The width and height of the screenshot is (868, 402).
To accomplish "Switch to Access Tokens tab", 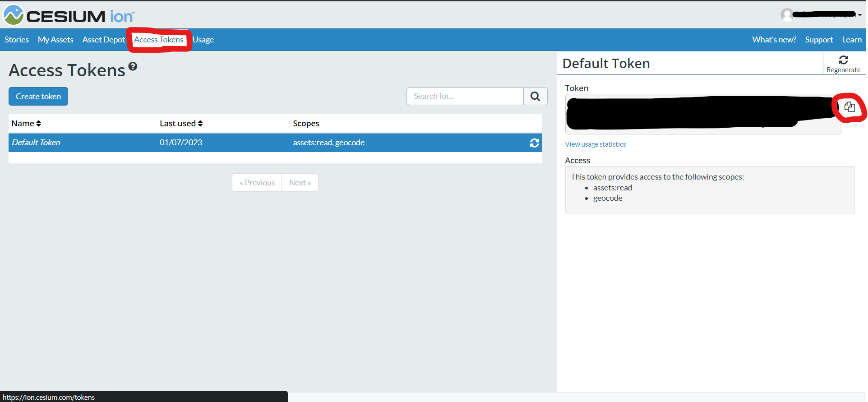I will (x=159, y=40).
